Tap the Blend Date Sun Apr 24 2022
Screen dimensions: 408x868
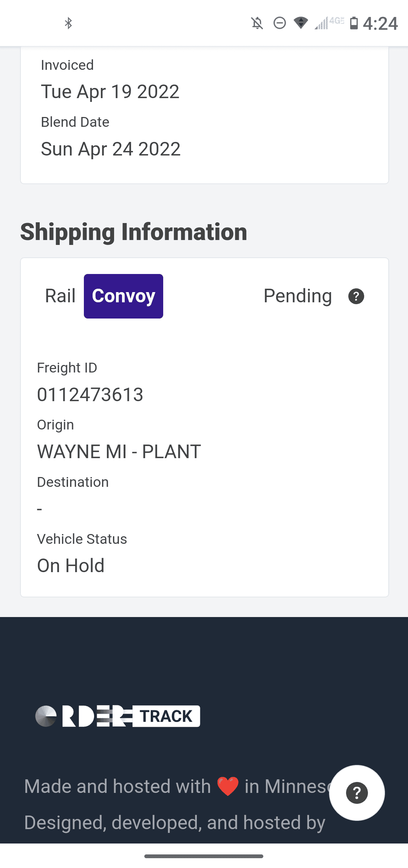click(x=111, y=149)
